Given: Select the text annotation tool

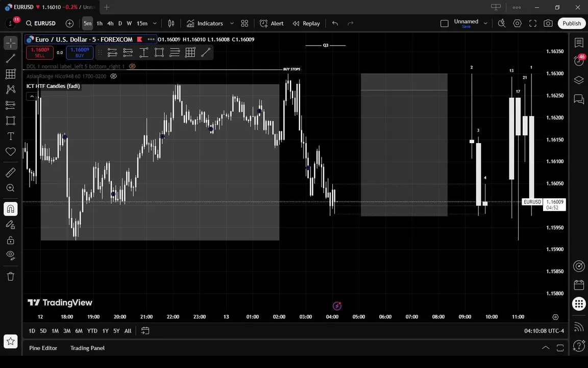Looking at the screenshot, I should (11, 136).
